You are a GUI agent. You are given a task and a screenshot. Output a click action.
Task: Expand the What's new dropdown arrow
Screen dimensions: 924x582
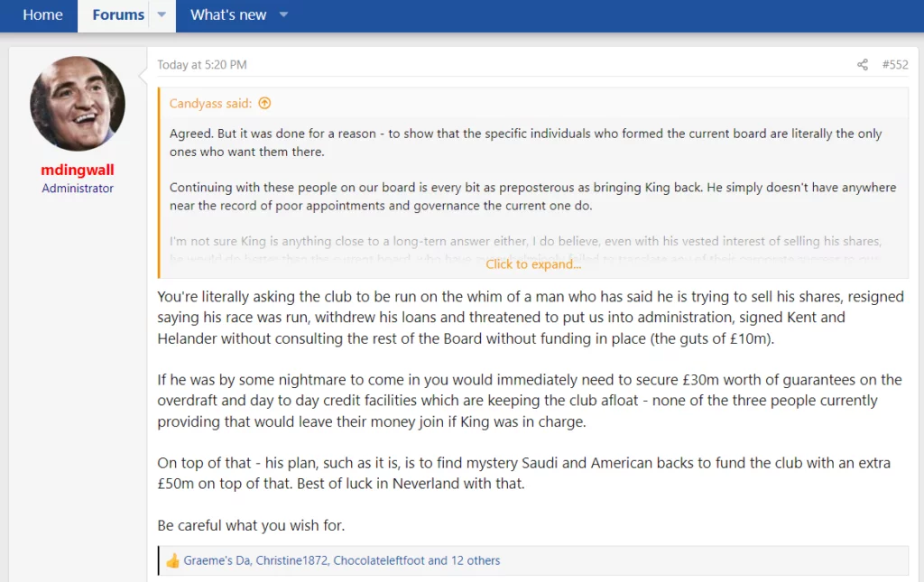(x=283, y=15)
